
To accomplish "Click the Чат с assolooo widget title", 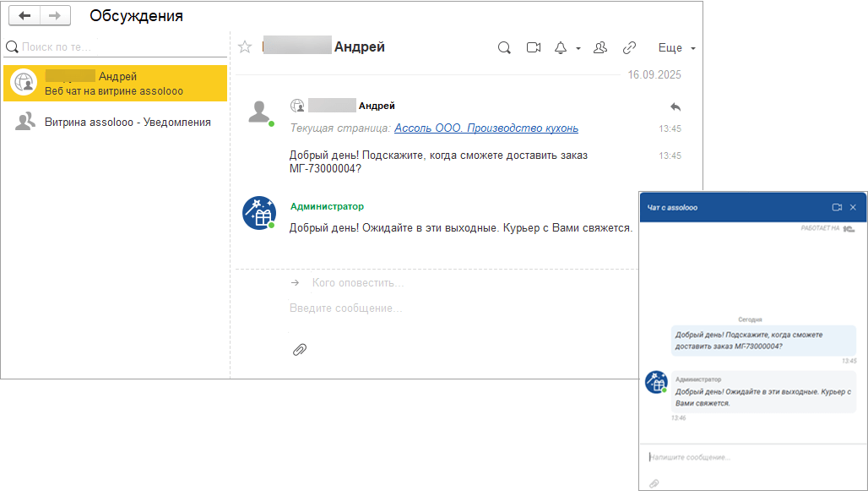I will tap(672, 207).
